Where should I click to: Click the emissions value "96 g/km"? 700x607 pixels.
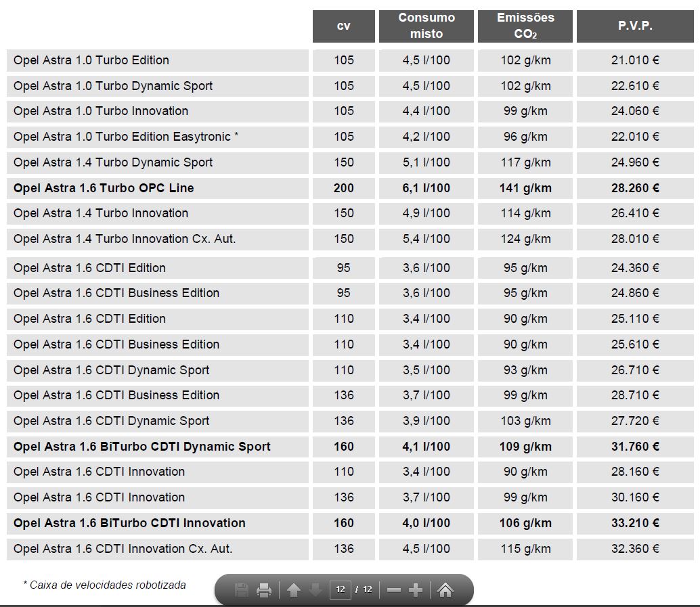click(x=525, y=137)
